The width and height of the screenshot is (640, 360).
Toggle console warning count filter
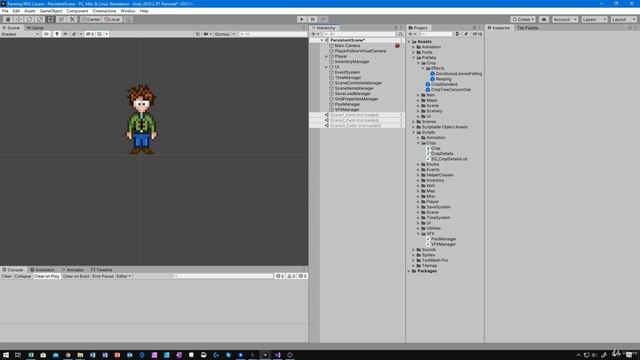(x=291, y=276)
